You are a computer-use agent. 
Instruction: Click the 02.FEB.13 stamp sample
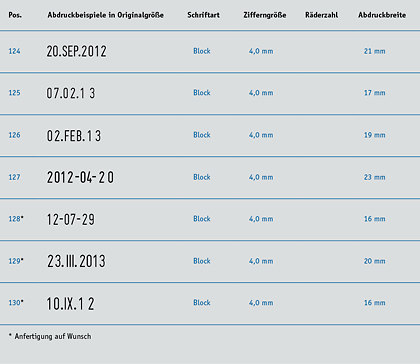[x=74, y=136]
